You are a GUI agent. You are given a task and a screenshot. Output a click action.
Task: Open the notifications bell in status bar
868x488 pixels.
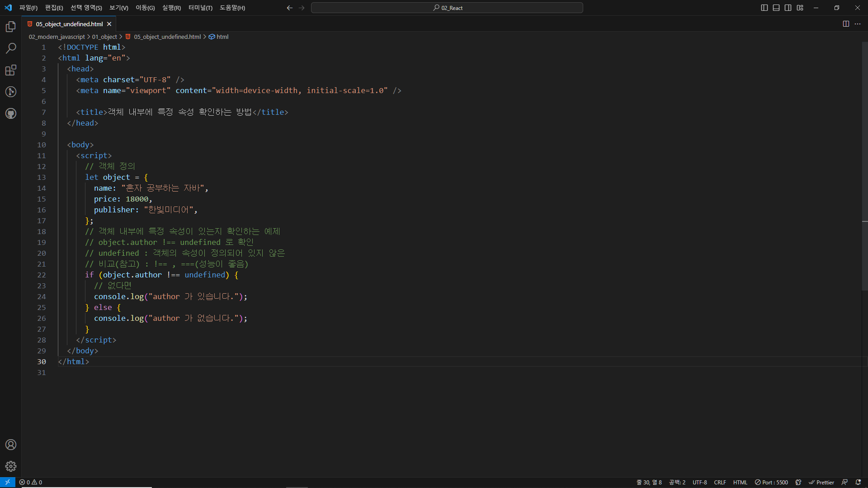[858, 482]
